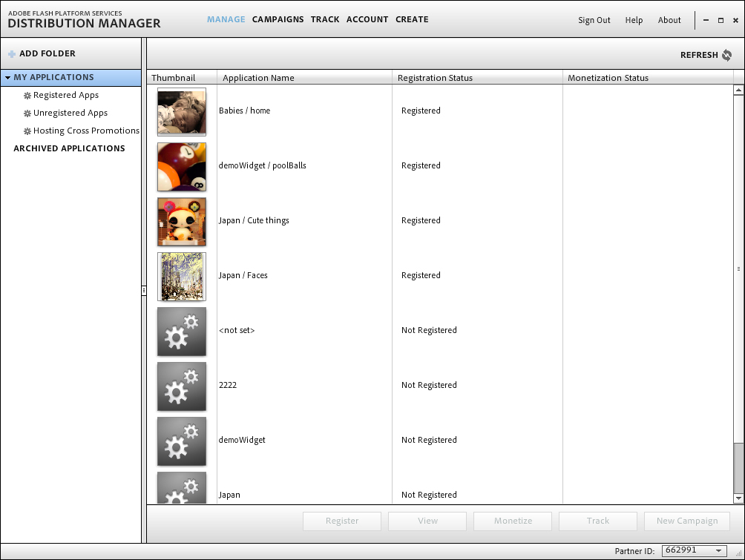The width and height of the screenshot is (745, 560).
Task: Click Not Registered status of <not set>
Action: (x=429, y=330)
